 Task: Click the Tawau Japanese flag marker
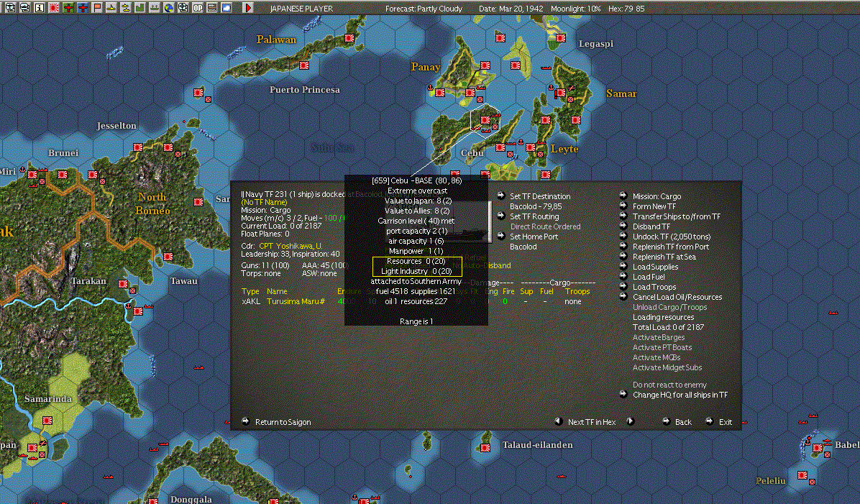pyautogui.click(x=168, y=257)
